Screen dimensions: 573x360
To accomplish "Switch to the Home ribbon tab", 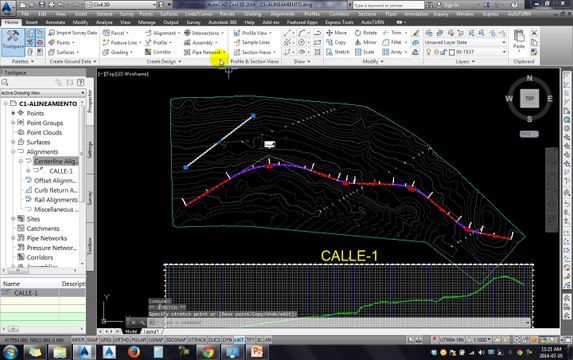I will click(11, 22).
